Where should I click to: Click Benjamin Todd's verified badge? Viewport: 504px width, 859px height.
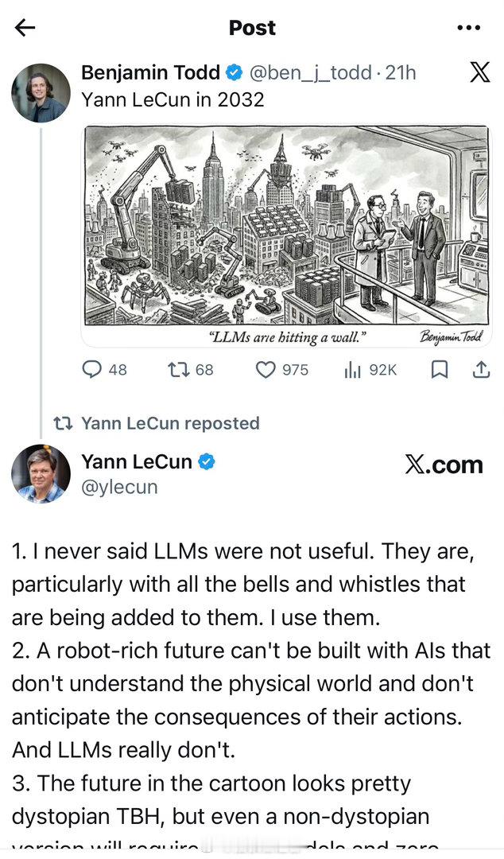233,72
